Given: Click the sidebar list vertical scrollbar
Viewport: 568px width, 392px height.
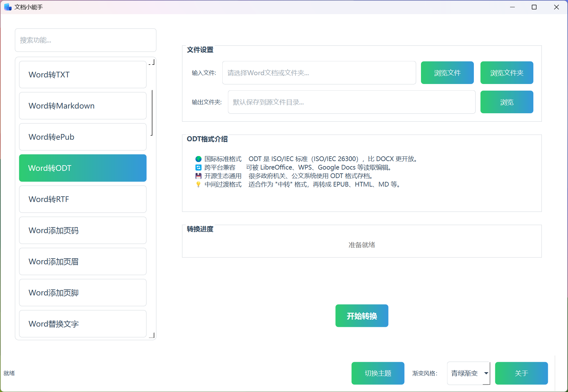Looking at the screenshot, I should [x=152, y=113].
